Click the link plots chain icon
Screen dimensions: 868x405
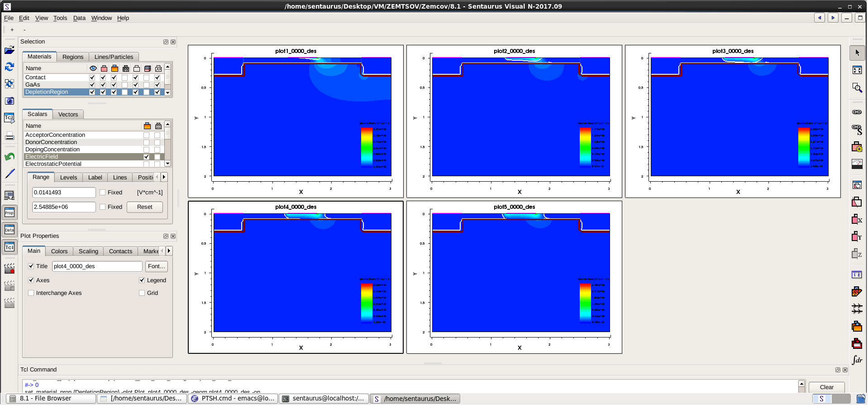[857, 112]
